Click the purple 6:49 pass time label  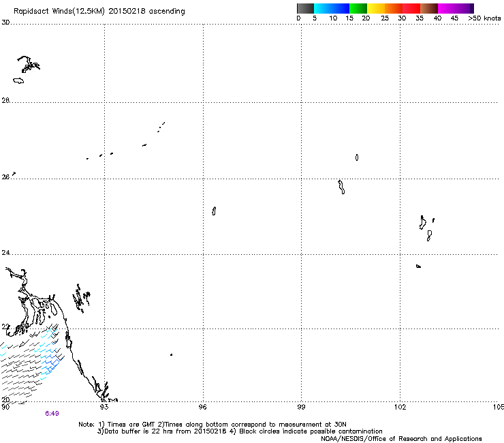tap(52, 414)
